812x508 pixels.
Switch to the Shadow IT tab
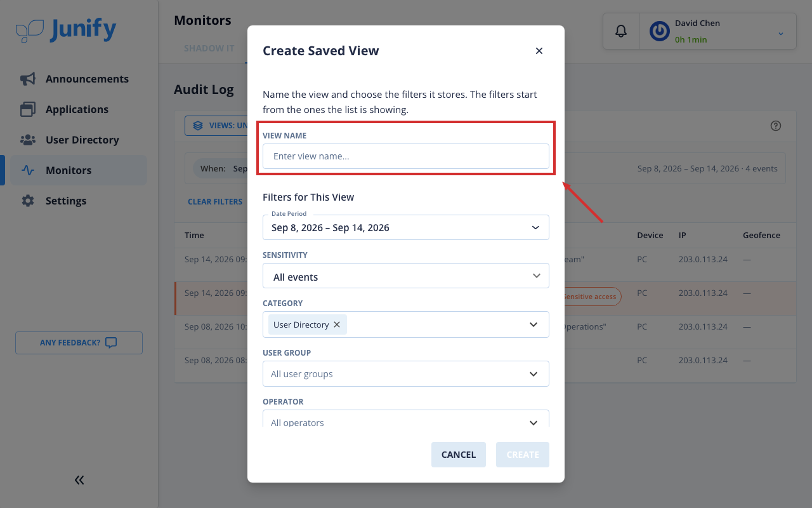pos(209,48)
